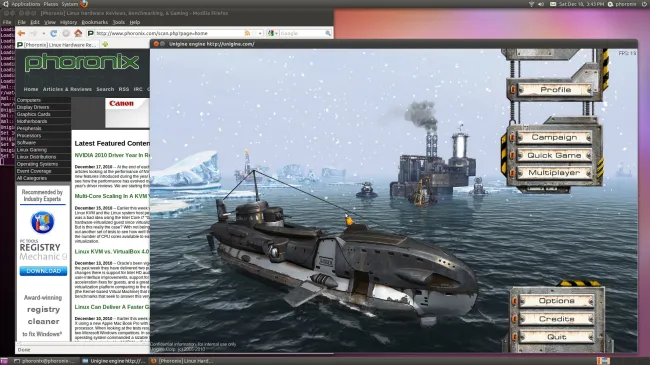Open the History menu in Firefox

click(68, 22)
